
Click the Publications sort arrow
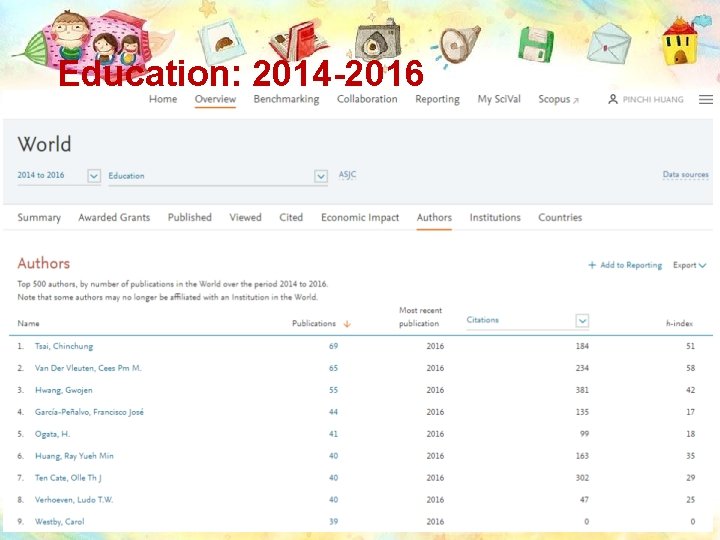347,324
